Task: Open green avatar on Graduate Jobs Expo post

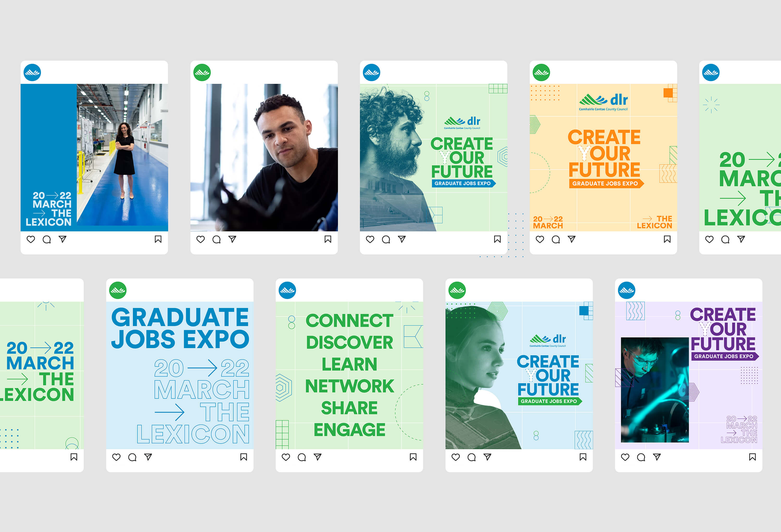Action: point(118,290)
